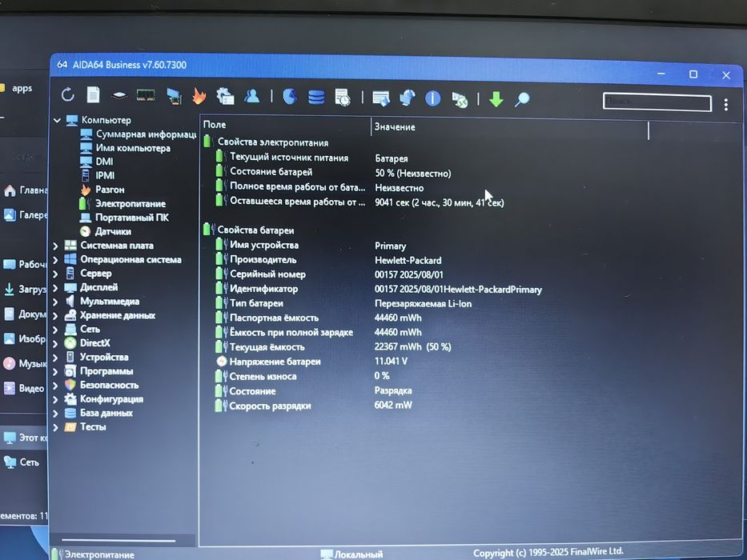Click the user silhouette toolbar icon
Screen dimensions: 747x560
click(252, 96)
